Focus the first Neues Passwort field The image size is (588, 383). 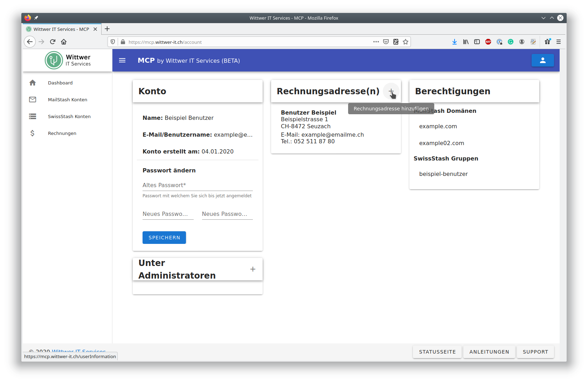coord(168,214)
